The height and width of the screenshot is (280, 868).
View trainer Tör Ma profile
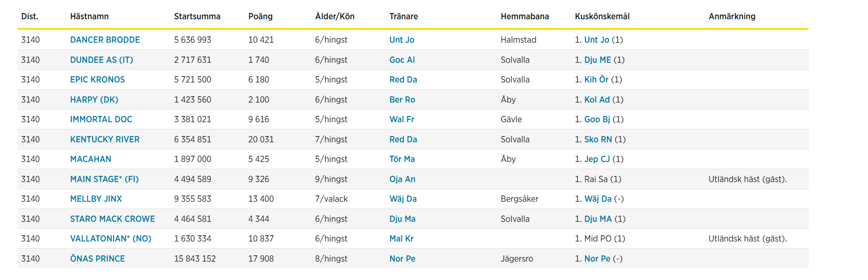tap(402, 159)
